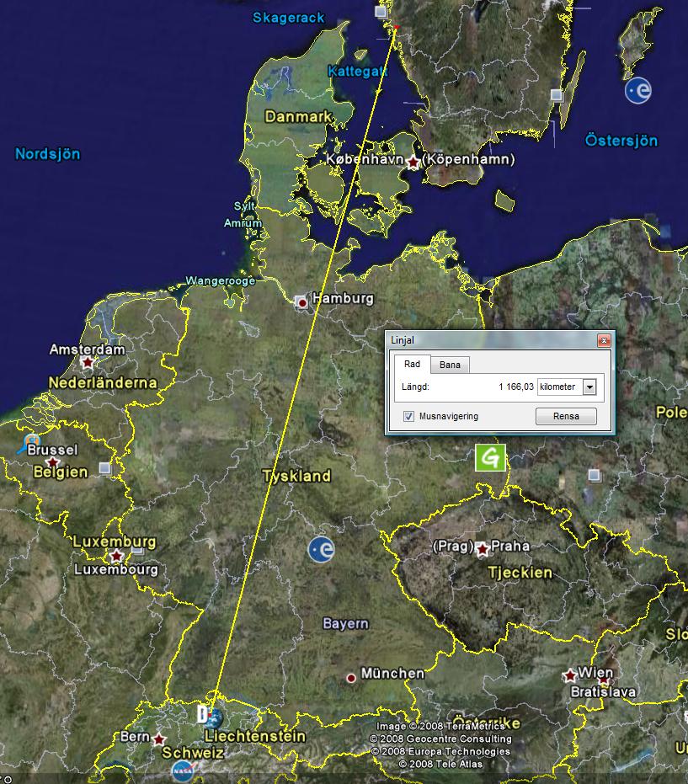Screen dimensions: 688x784
Task: Click the München city dot
Action: pos(351,678)
